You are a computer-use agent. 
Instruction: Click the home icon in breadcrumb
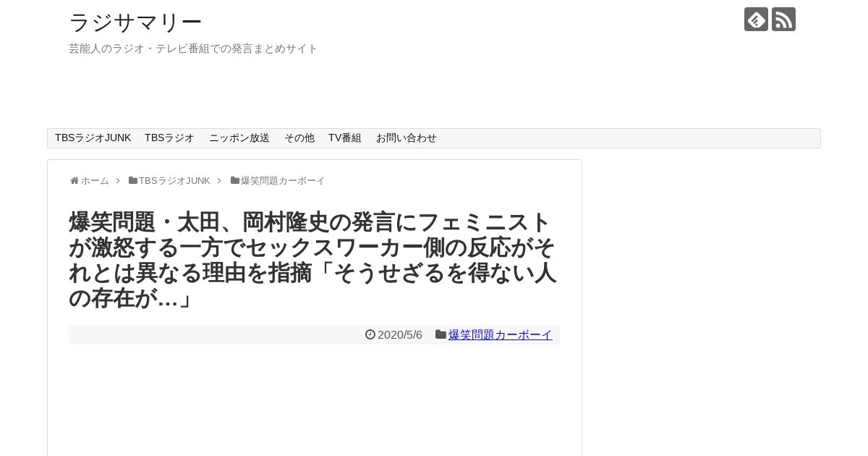pos(74,181)
